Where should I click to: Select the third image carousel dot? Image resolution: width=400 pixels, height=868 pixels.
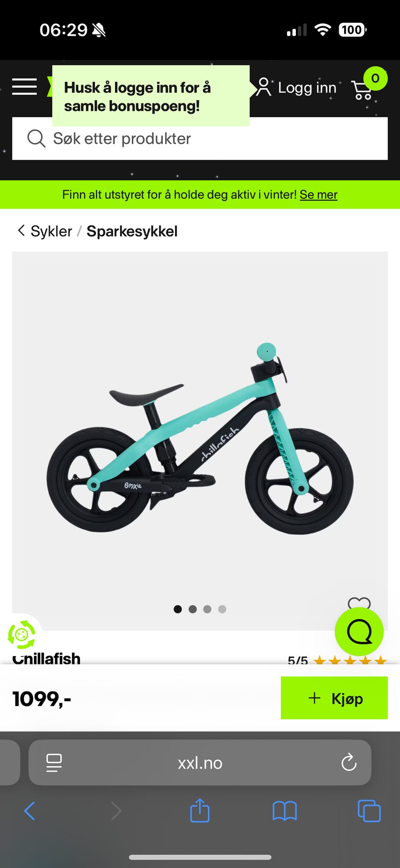(x=207, y=609)
